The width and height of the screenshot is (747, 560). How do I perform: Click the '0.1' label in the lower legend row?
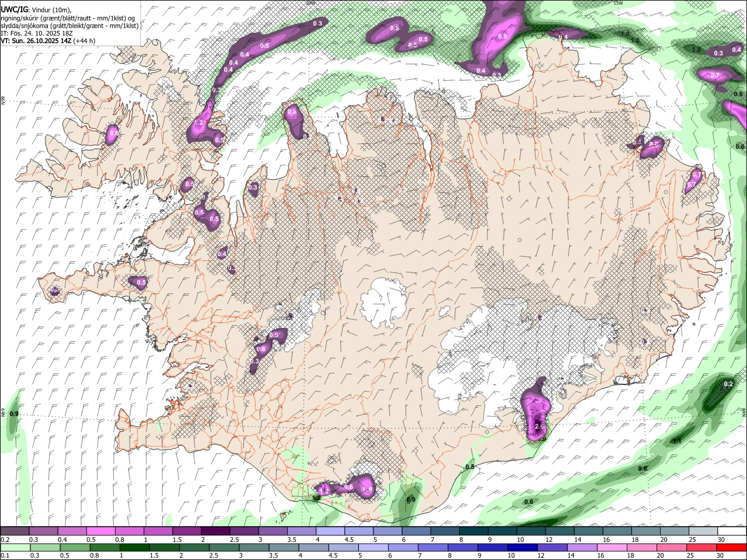tap(5, 555)
